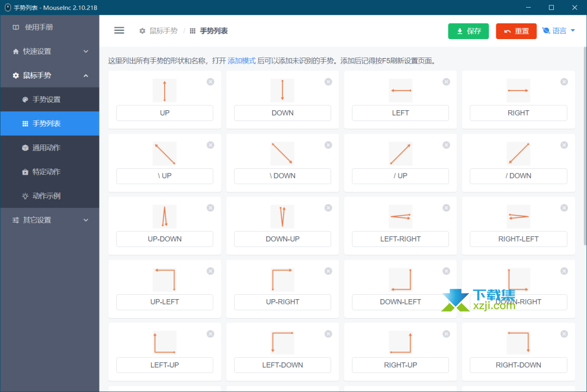Click the / UP name field
This screenshot has width=587, height=392.
(x=401, y=176)
